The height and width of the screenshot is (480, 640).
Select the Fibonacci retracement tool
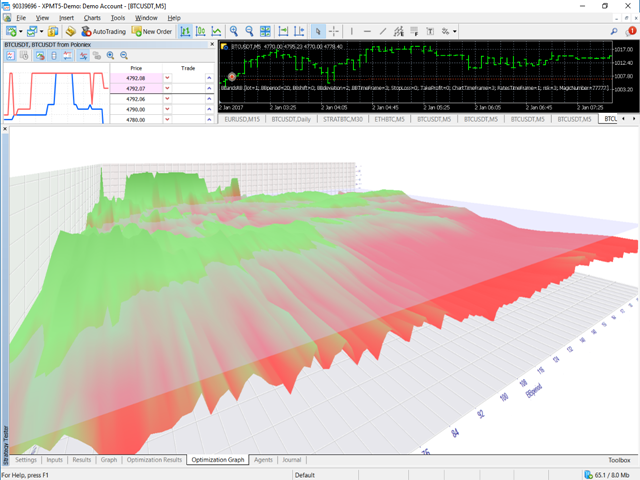(414, 31)
